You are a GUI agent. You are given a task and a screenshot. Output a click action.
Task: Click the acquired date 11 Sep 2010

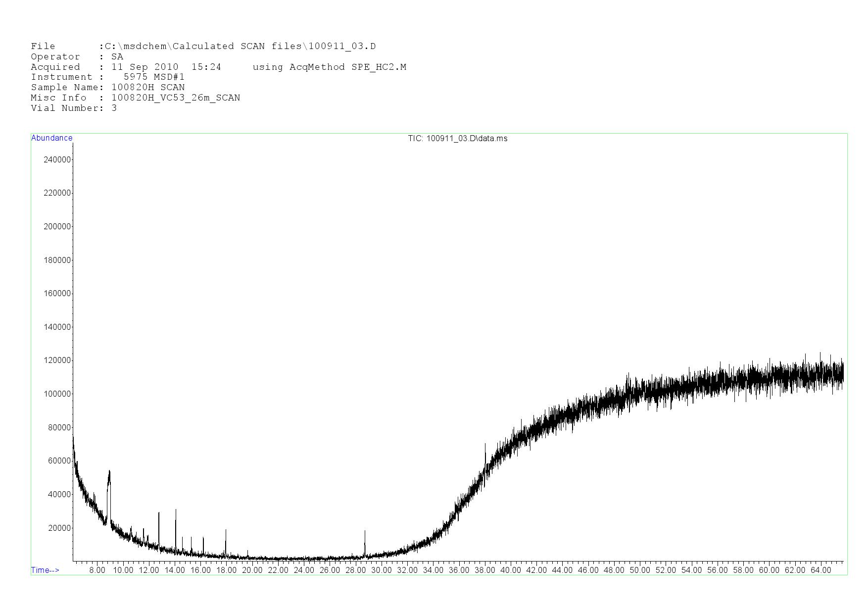145,67
